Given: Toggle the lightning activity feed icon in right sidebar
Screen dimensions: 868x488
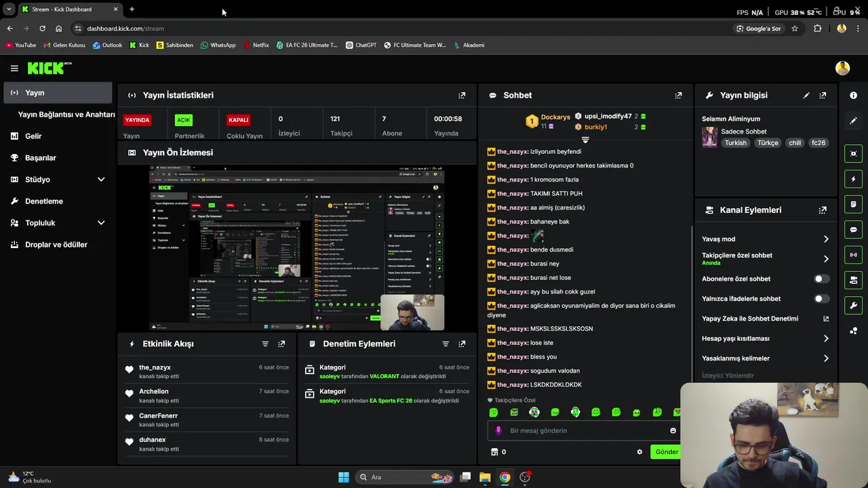Looking at the screenshot, I should point(853,179).
